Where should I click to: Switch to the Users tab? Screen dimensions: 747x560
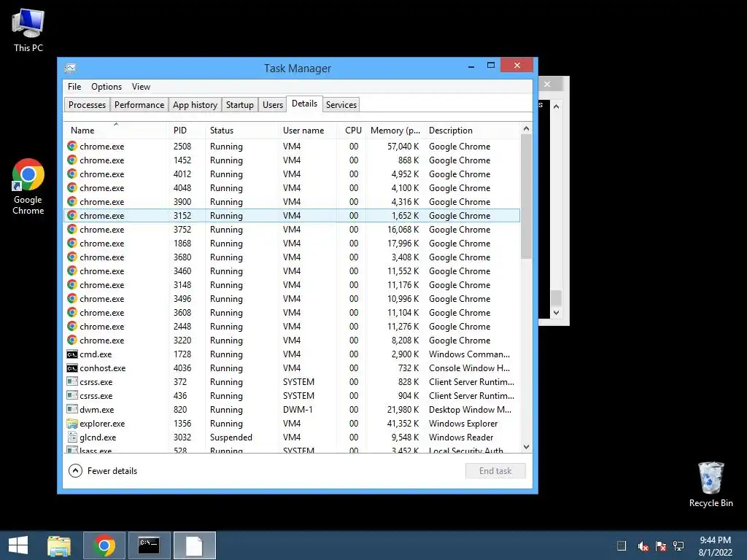point(273,105)
